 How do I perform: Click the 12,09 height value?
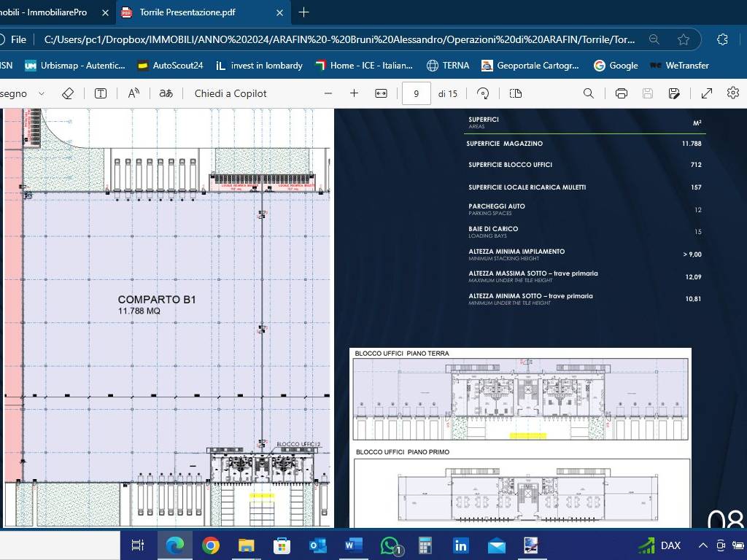[x=693, y=276]
